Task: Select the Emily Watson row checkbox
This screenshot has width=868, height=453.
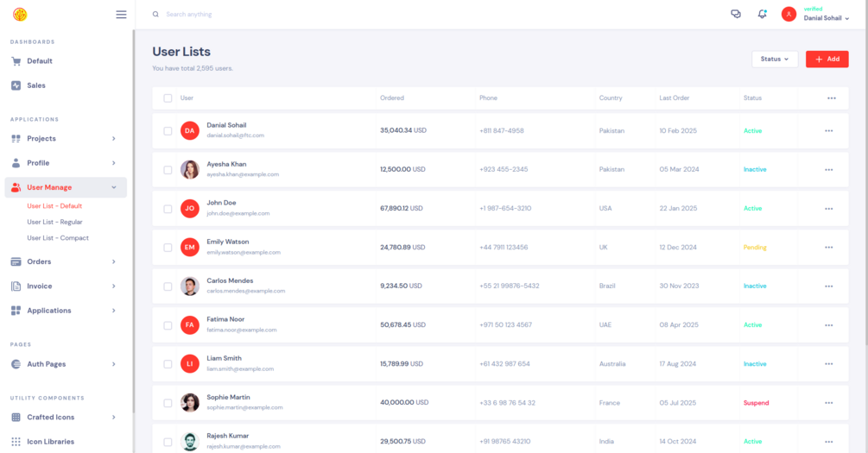Action: 168,248
